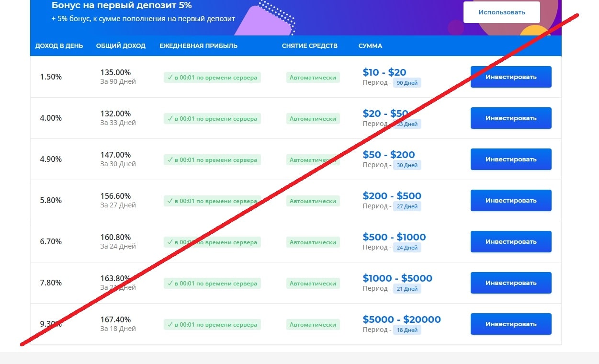This screenshot has height=364, width=599.
Task: Click the СУММА column header
Action: (x=370, y=46)
